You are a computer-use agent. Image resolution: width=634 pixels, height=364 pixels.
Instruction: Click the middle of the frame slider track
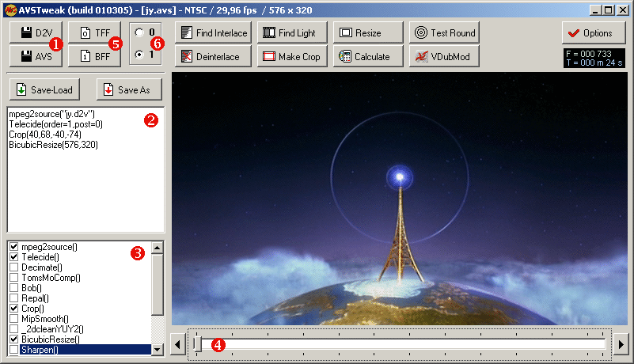pyautogui.click(x=401, y=344)
